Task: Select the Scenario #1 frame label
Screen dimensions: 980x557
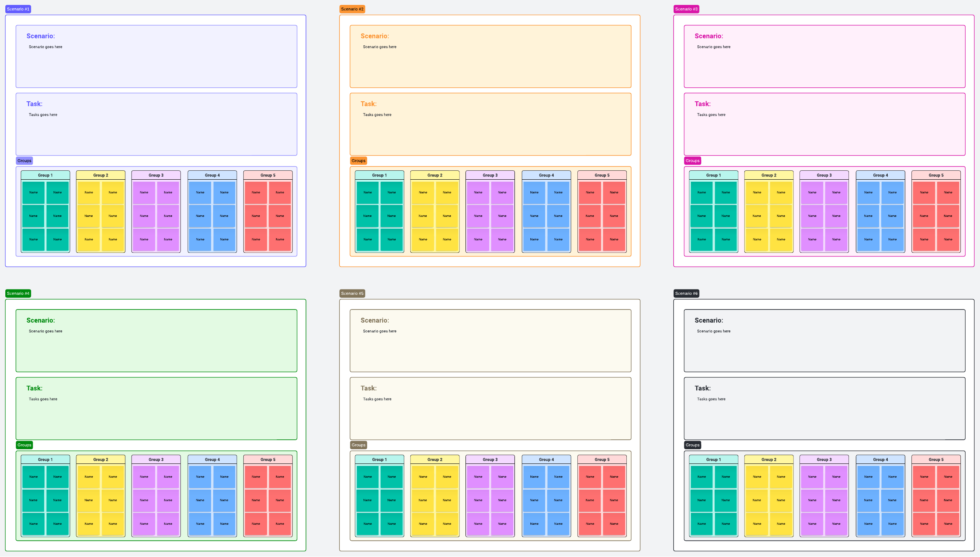Action: pos(18,9)
